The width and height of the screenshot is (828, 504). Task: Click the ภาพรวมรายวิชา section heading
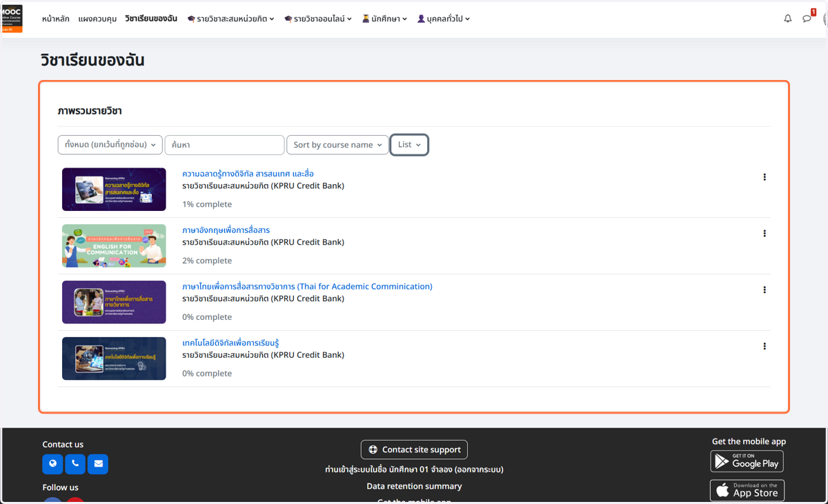tap(90, 111)
